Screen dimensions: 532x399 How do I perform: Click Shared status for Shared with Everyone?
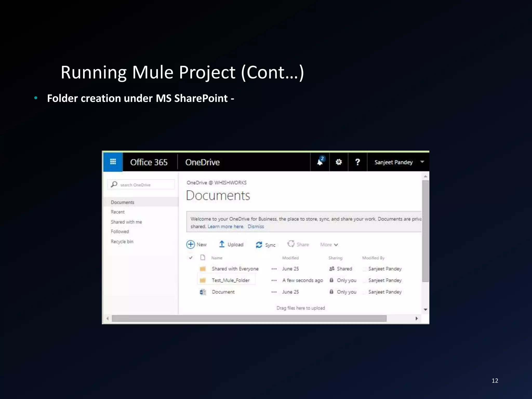click(x=344, y=269)
